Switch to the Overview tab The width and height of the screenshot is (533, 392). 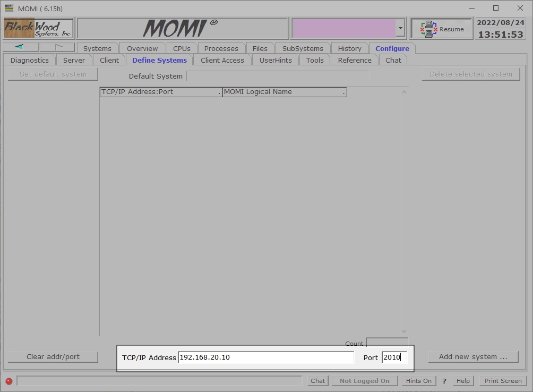[x=142, y=49]
